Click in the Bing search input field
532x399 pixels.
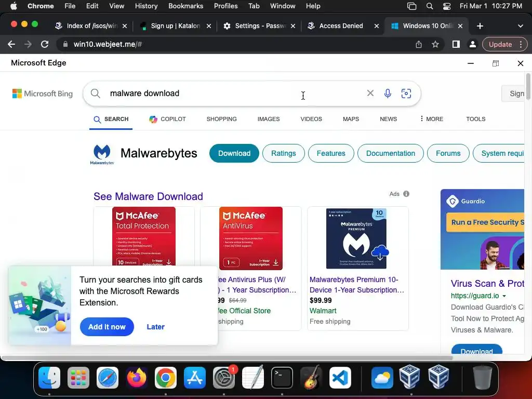[x=236, y=94]
